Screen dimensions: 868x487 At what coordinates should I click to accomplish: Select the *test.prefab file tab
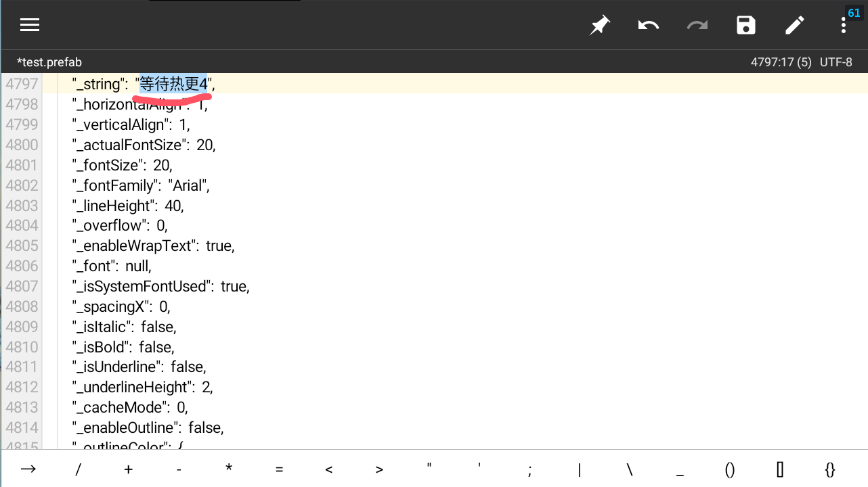pos(49,62)
